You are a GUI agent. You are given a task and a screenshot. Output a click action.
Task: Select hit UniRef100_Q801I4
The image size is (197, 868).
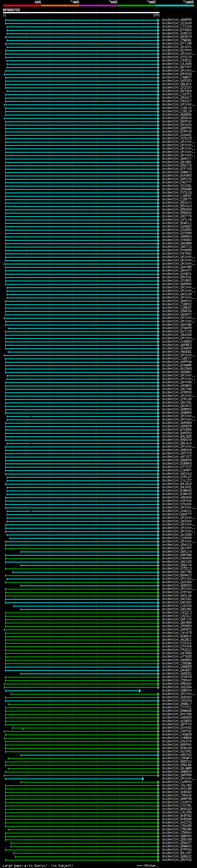click(x=177, y=552)
